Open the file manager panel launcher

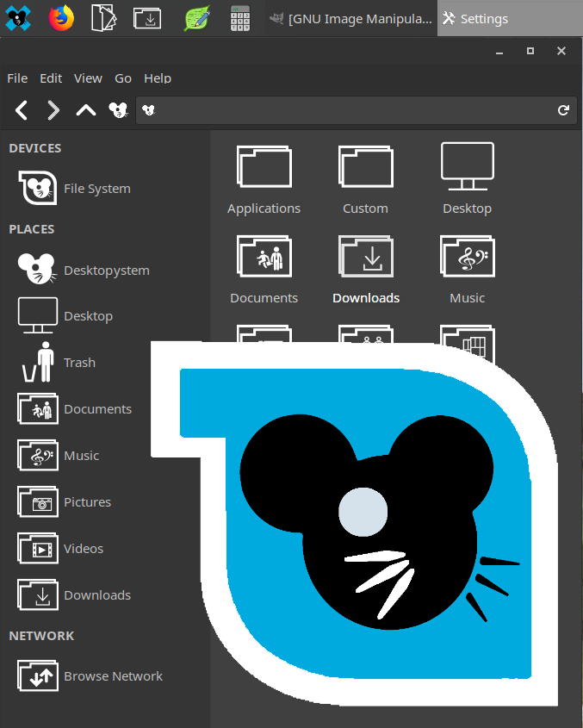(x=103, y=18)
